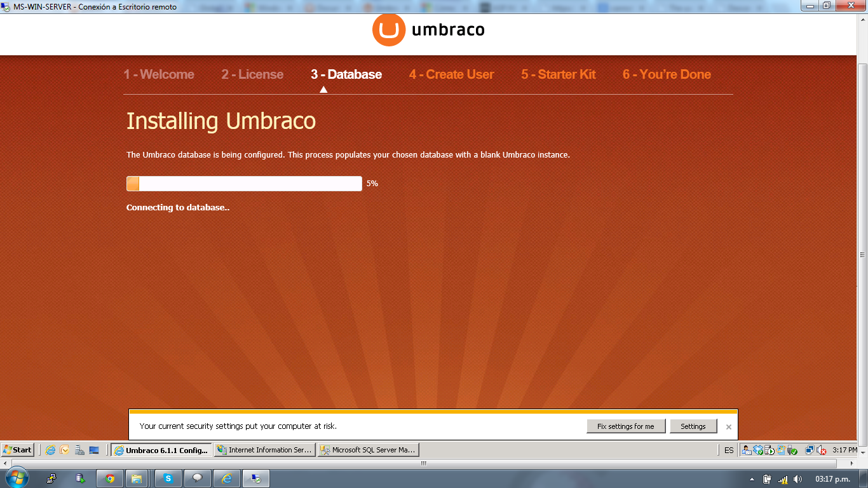
Task: Click the horizontal scrollbar of remote session
Action: pos(424,463)
